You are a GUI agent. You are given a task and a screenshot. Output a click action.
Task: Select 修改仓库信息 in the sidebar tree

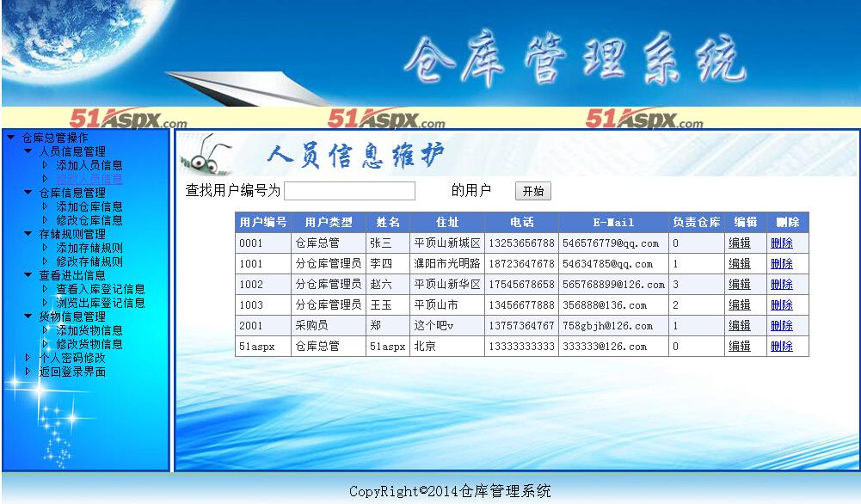(89, 220)
